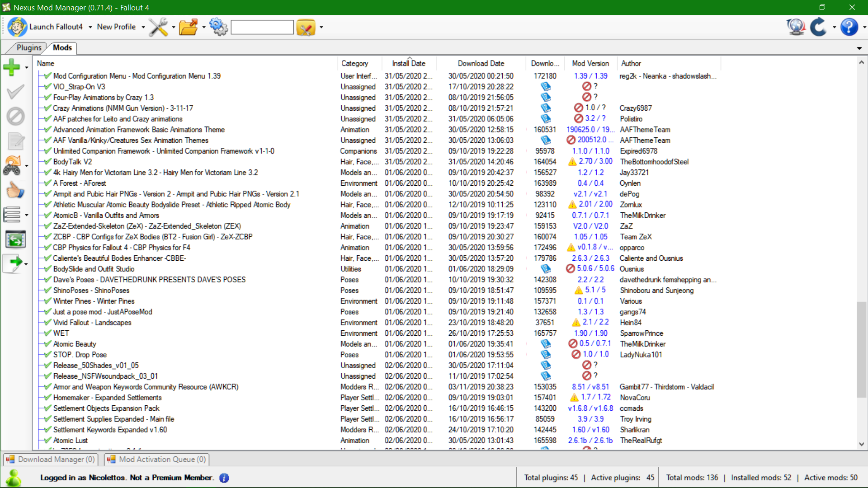Sort by the Name column header
This screenshot has width=868, height=488.
point(185,63)
